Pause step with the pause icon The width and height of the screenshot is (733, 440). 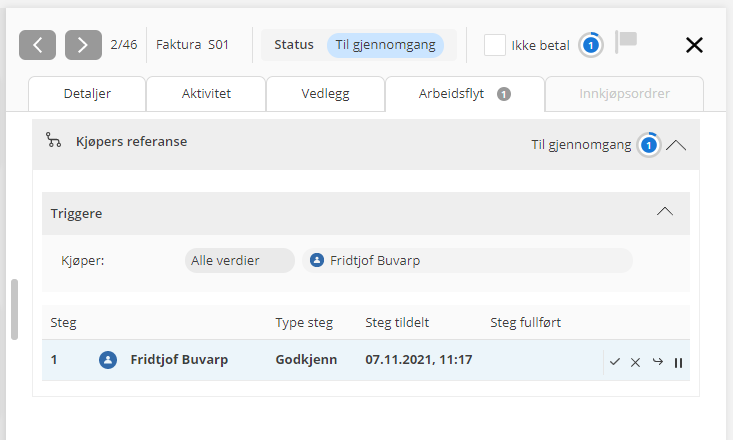pos(678,362)
